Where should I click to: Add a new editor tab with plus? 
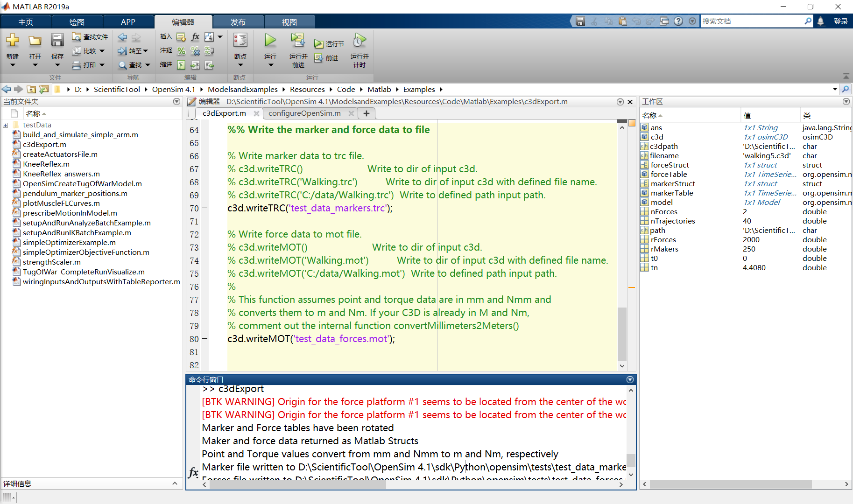click(367, 113)
